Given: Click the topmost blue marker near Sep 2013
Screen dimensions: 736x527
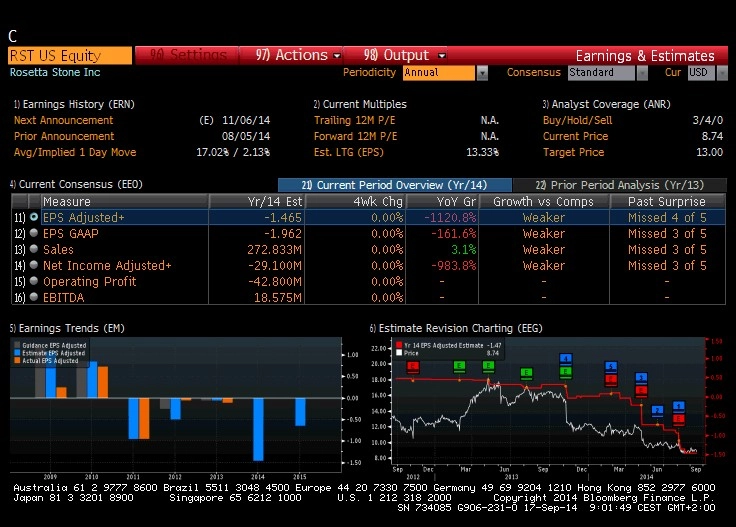Looking at the screenshot, I should coord(565,359).
